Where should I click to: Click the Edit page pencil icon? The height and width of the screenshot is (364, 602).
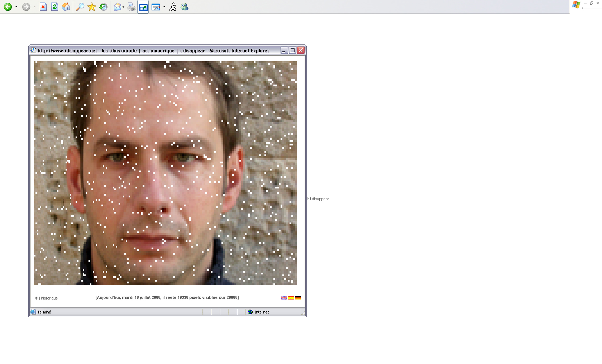point(156,7)
